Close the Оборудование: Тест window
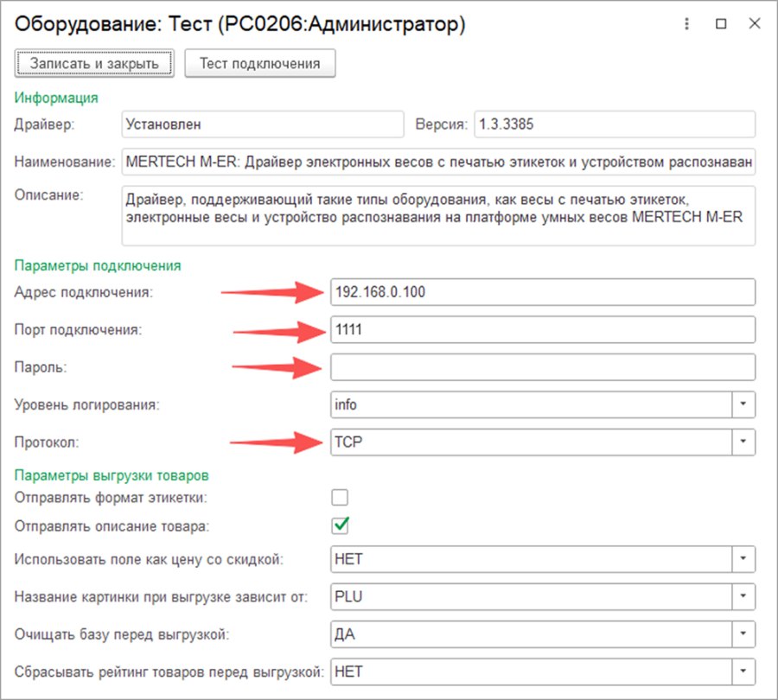The width and height of the screenshot is (778, 700). pos(755,23)
